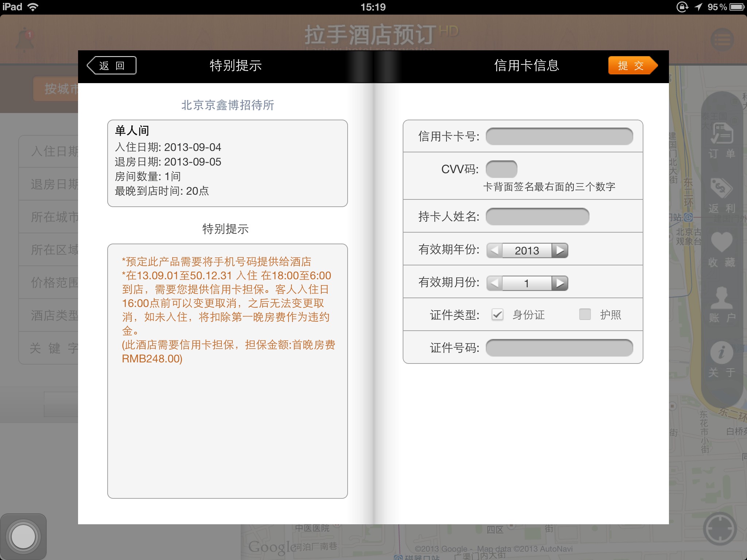Decrease the expiry month with left arrow
Viewport: 747px width, 560px height.
pyautogui.click(x=495, y=283)
